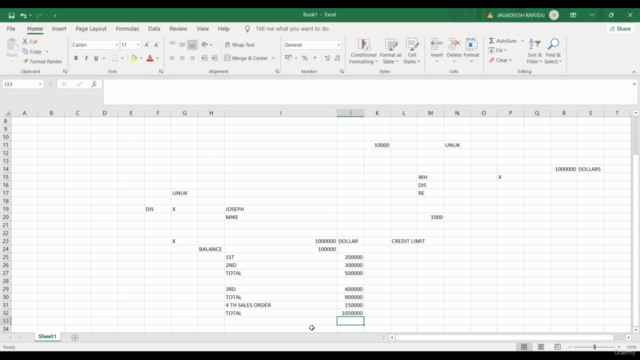Open the Merge & Center dropdown arrow

273,58
